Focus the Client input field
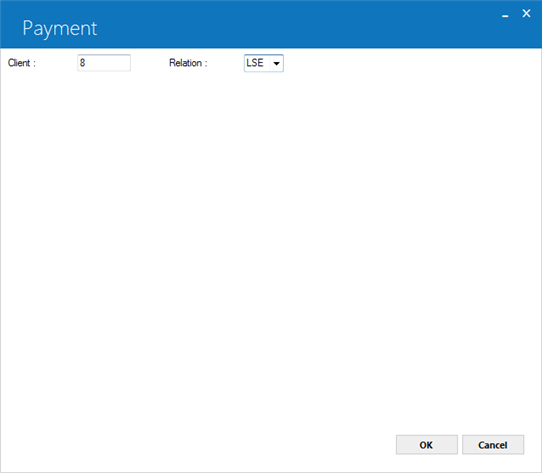Screen dimensions: 542x473 tap(104, 63)
